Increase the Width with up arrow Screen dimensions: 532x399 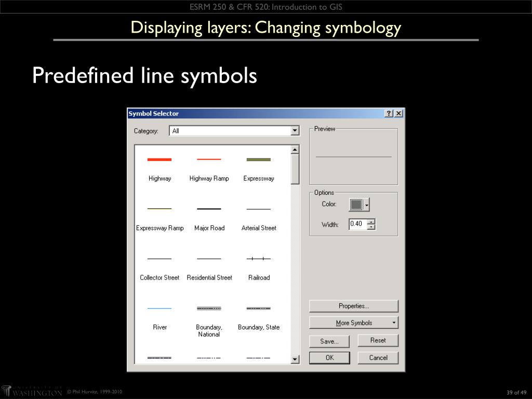pyautogui.click(x=371, y=221)
